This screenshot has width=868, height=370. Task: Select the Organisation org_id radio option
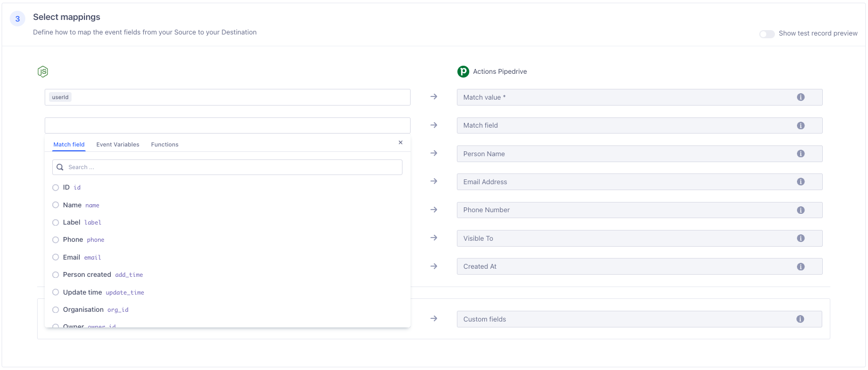coord(55,310)
